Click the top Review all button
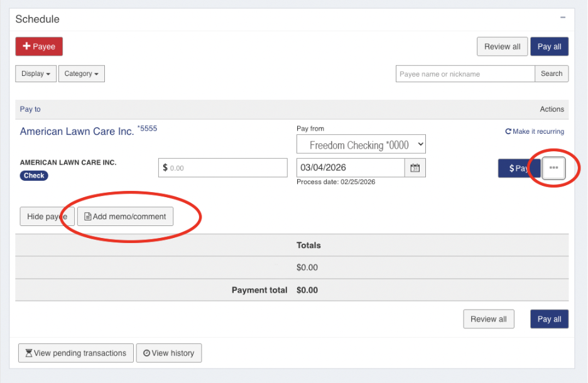The image size is (588, 383). click(x=502, y=46)
